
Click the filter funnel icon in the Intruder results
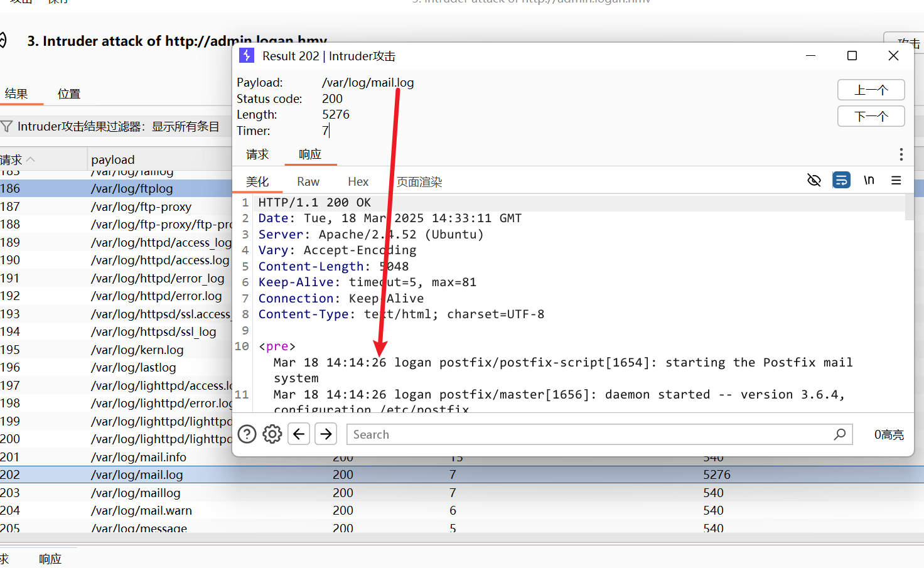tap(6, 127)
